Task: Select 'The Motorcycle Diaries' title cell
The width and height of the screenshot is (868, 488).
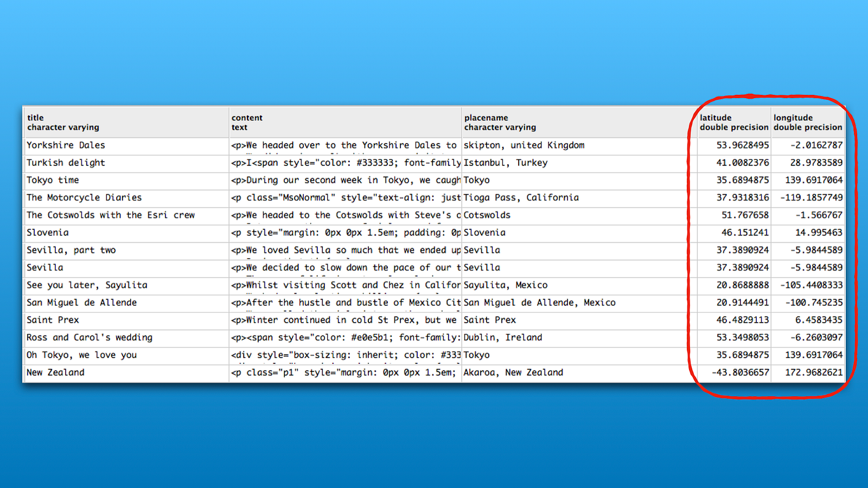Action: click(126, 197)
